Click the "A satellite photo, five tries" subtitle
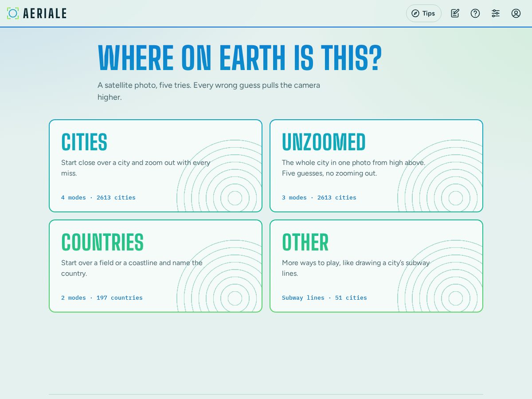Image resolution: width=532 pixels, height=399 pixels. (209, 91)
